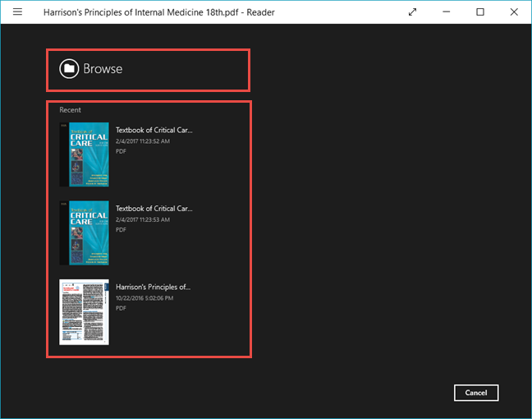Click PDF label under 11:23:52 AM entry
The height and width of the screenshot is (419, 532).
[121, 151]
